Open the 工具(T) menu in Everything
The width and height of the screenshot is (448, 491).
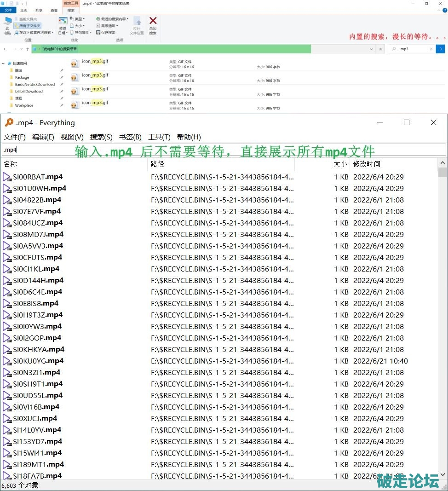coord(159,137)
